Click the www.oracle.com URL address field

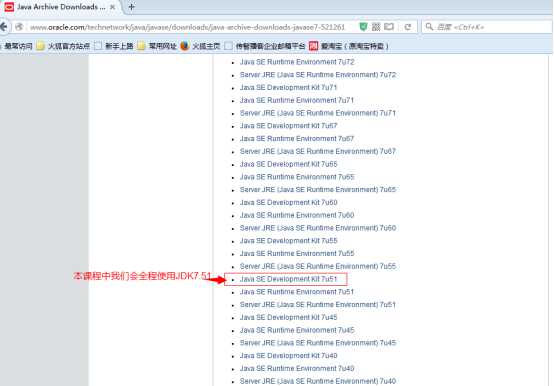[187, 27]
